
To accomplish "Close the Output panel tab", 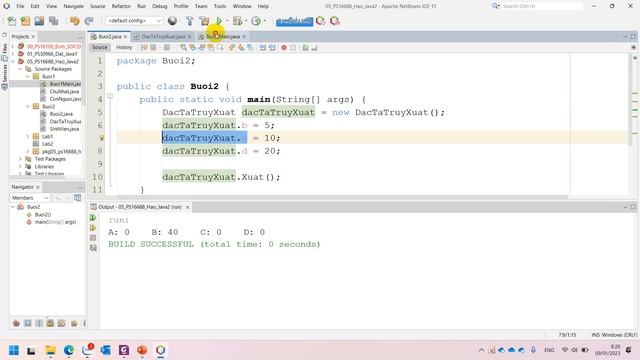I will point(187,207).
